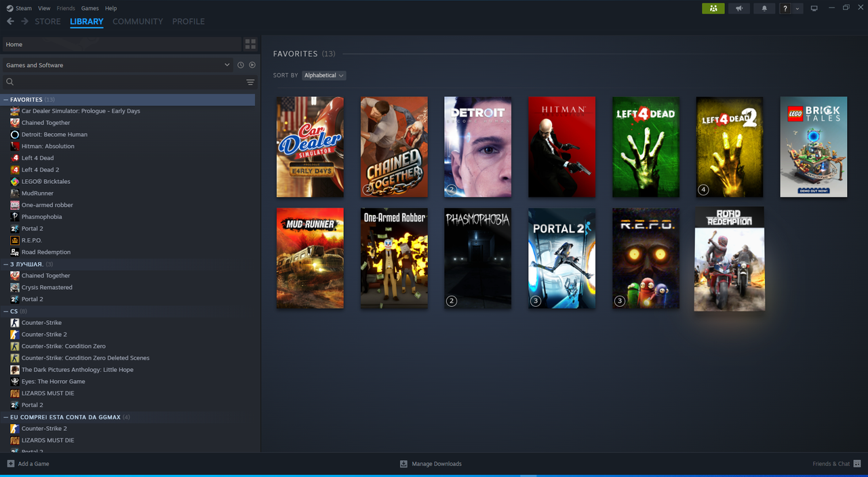Open the Games menu

pos(90,8)
